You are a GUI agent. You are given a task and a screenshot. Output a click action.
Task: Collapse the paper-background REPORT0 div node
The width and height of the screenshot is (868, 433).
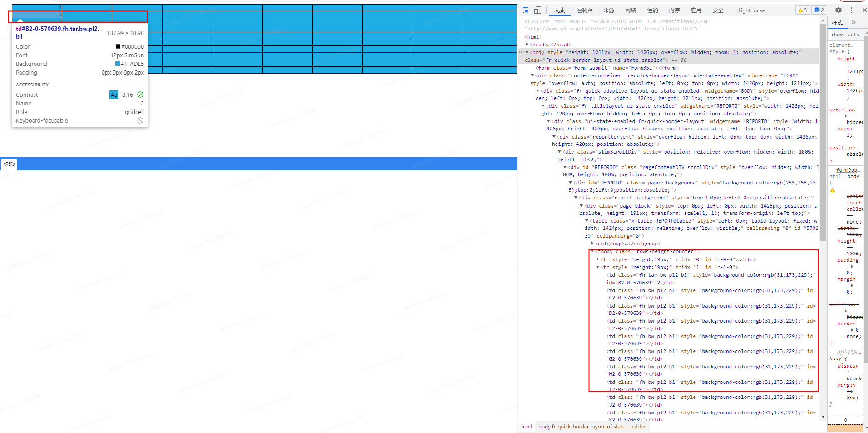571,183
